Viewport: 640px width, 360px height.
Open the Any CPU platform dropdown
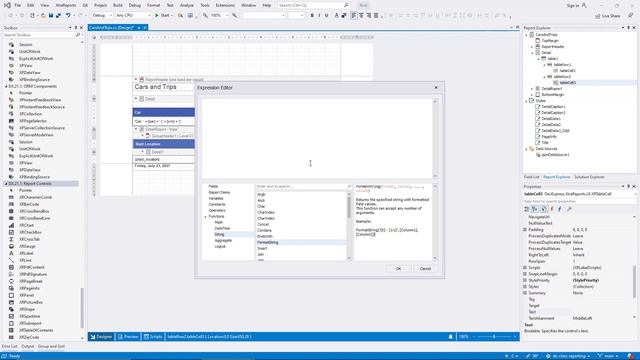[133, 16]
